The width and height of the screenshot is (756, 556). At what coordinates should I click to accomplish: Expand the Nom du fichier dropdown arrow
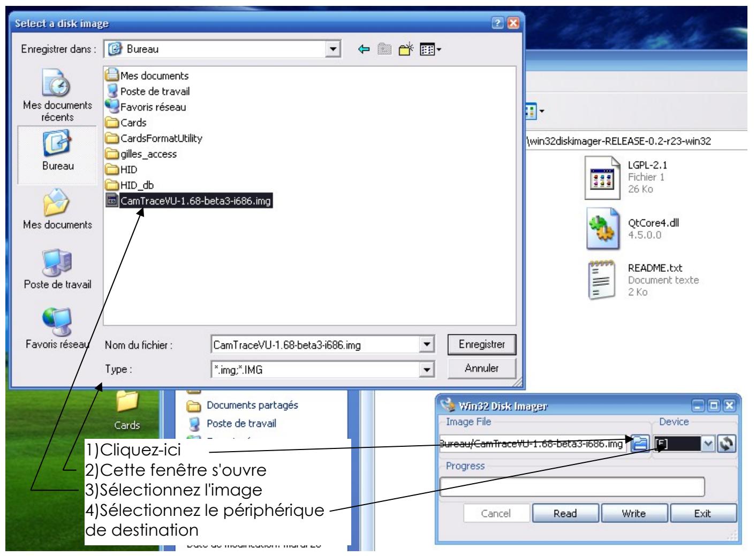click(427, 345)
